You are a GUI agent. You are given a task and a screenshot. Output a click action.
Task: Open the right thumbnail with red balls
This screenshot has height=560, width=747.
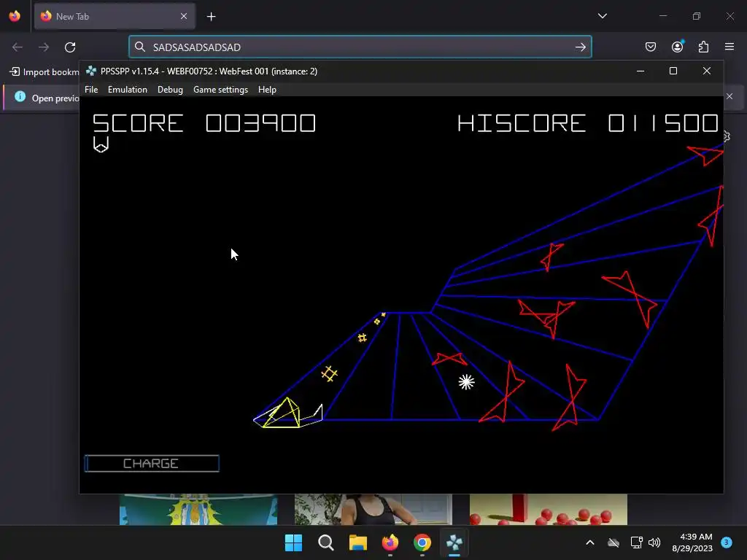pos(549,509)
